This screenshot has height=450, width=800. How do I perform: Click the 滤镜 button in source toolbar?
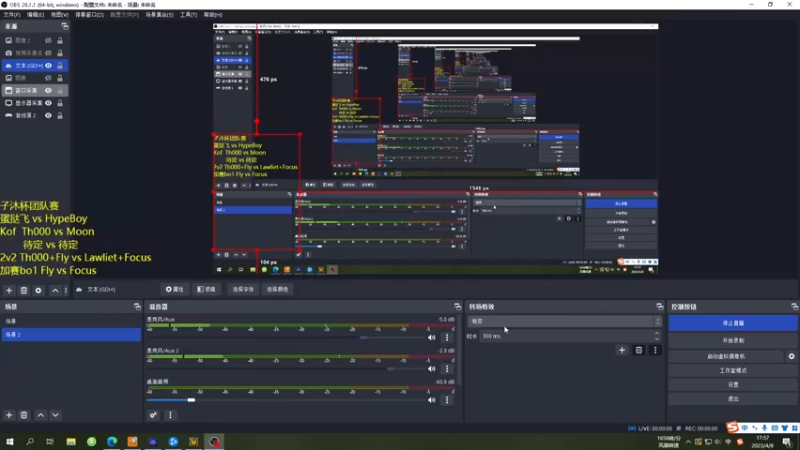[206, 289]
